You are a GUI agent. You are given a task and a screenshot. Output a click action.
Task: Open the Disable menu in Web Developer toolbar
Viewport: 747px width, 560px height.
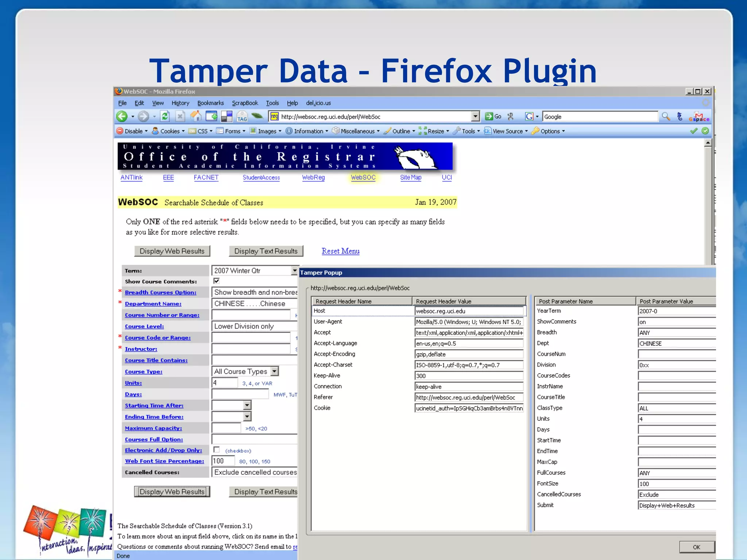pyautogui.click(x=132, y=131)
